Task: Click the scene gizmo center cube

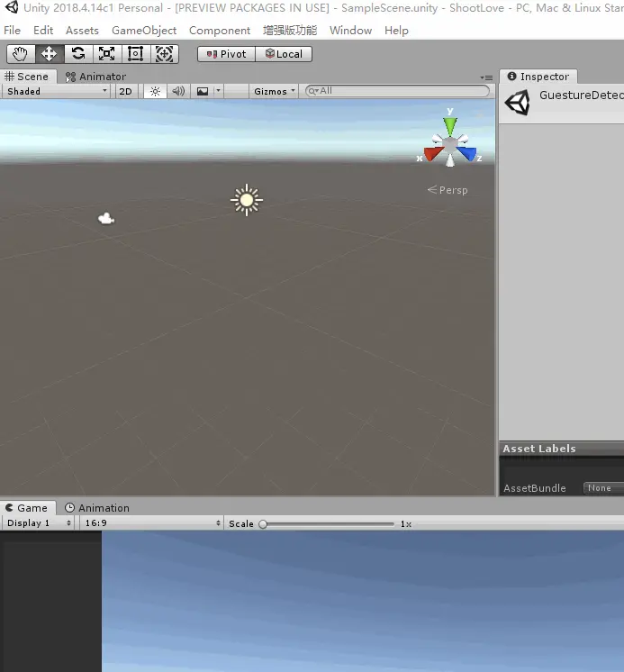Action: 449,146
